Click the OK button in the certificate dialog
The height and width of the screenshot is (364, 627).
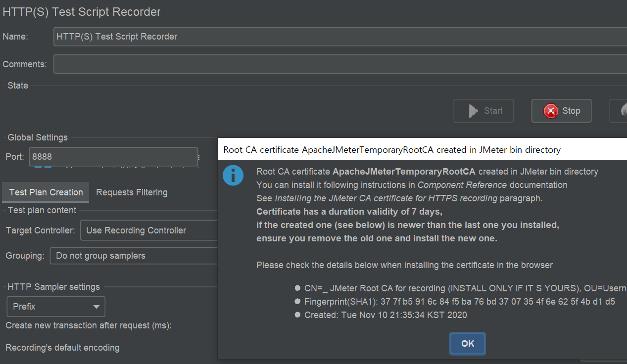[468, 344]
